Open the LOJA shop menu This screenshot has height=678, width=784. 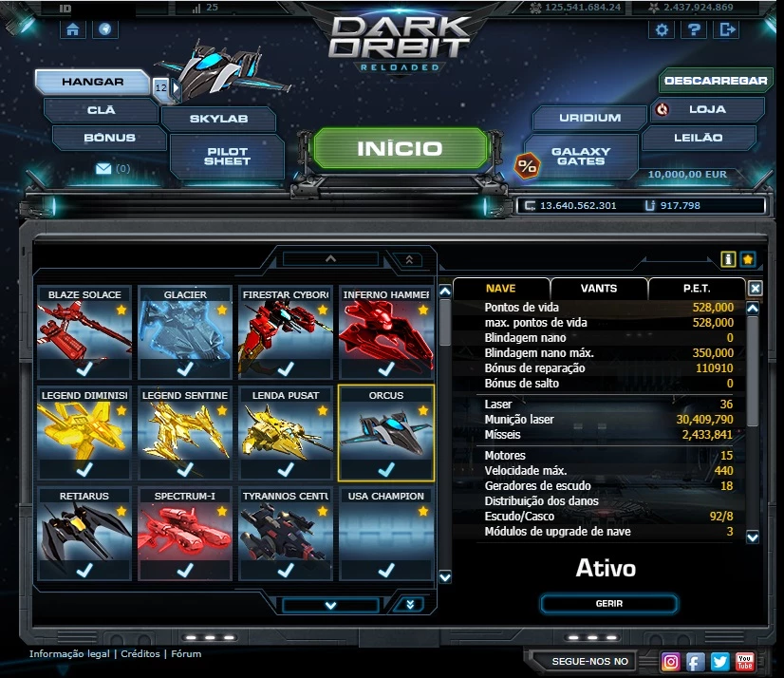pyautogui.click(x=707, y=109)
